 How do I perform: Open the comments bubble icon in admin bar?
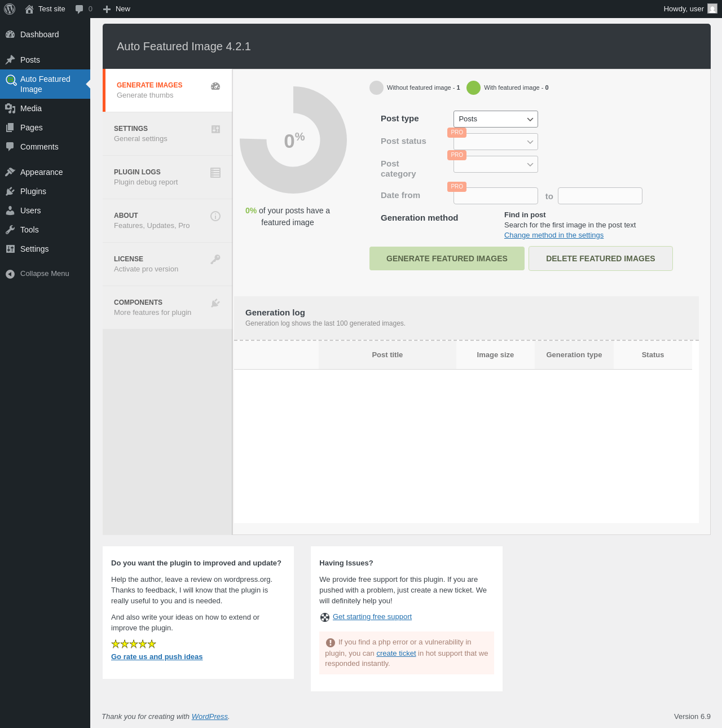(80, 9)
